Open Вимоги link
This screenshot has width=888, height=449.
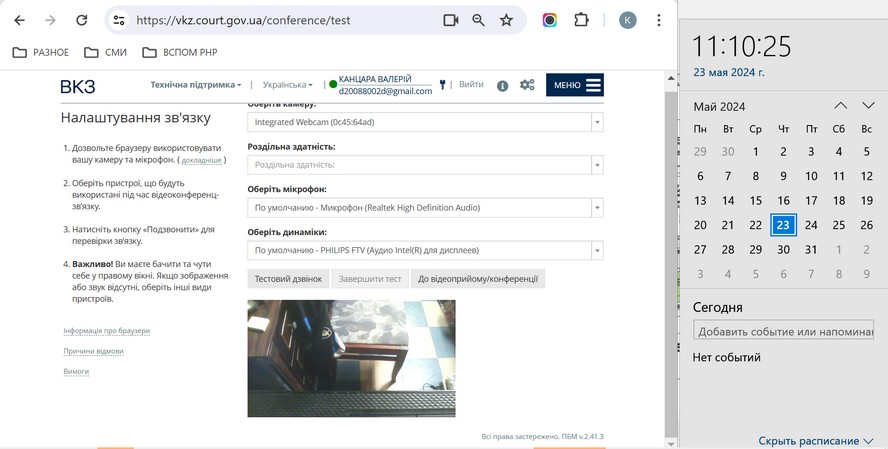76,371
